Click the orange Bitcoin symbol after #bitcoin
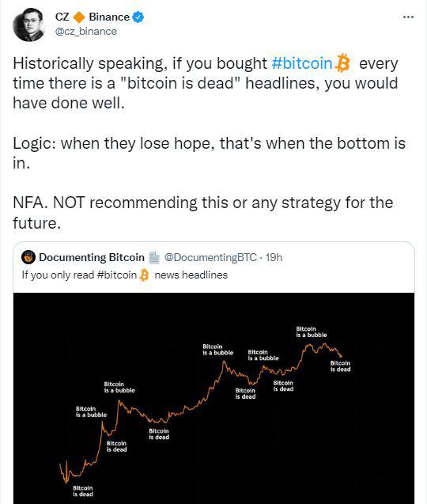The width and height of the screenshot is (427, 504). pyautogui.click(x=342, y=63)
